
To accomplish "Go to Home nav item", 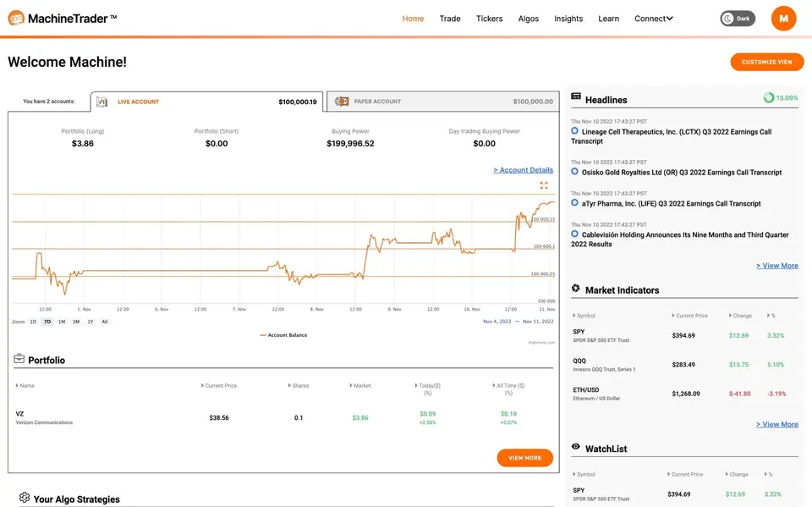I will (413, 19).
